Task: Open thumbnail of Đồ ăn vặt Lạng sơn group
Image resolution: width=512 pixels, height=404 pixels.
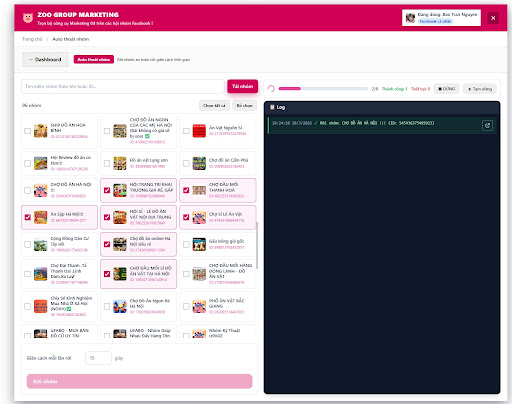Action: coord(120,163)
